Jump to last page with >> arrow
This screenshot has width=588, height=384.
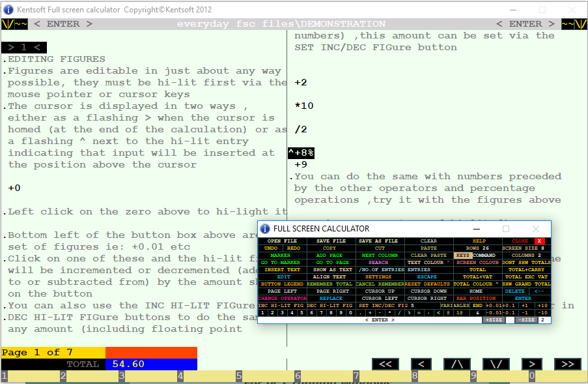568,364
